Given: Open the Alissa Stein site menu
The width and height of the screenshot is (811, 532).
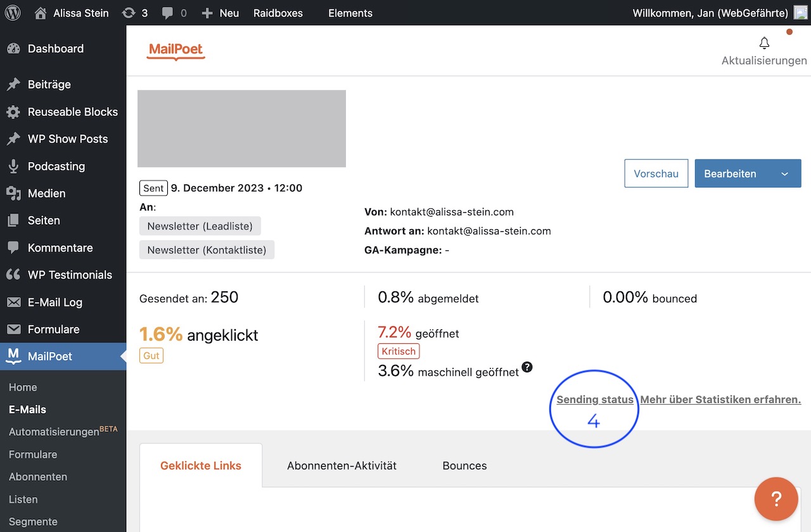Looking at the screenshot, I should click(71, 13).
